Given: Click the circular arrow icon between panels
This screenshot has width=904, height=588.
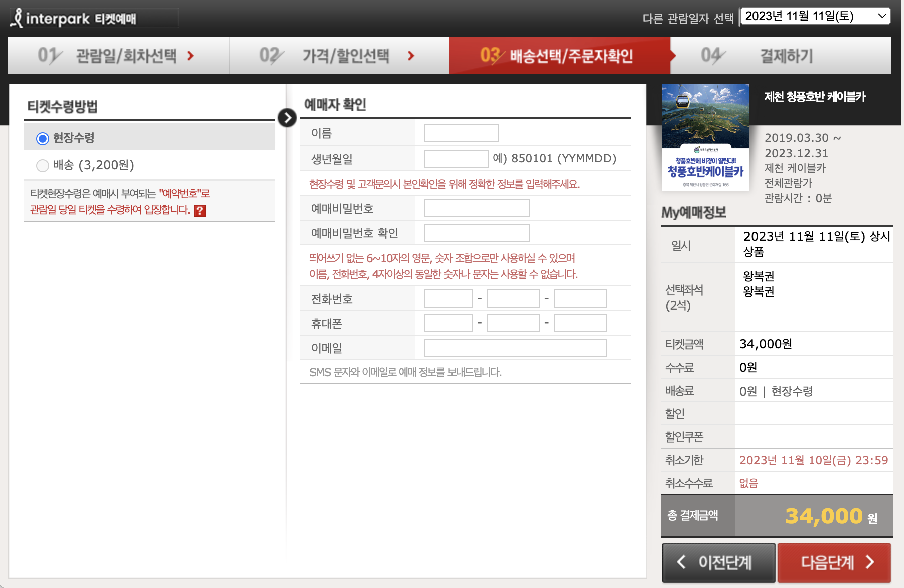Looking at the screenshot, I should click(x=287, y=118).
